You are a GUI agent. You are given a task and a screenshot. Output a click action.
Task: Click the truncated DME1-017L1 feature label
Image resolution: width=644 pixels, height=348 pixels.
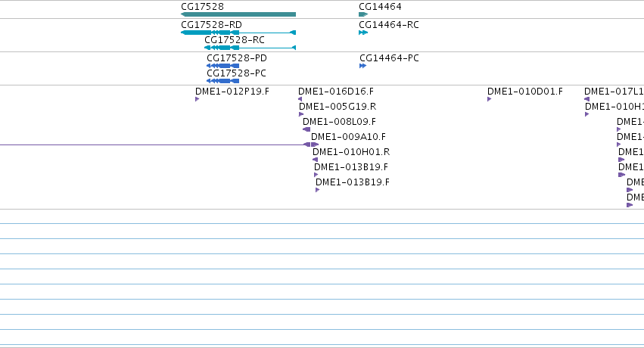click(x=614, y=91)
